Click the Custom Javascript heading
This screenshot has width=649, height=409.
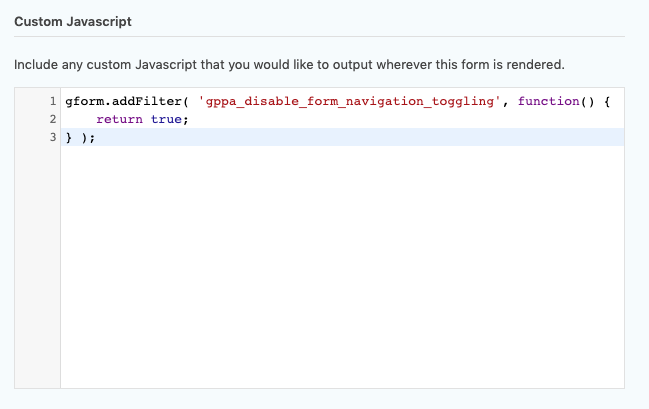73,22
